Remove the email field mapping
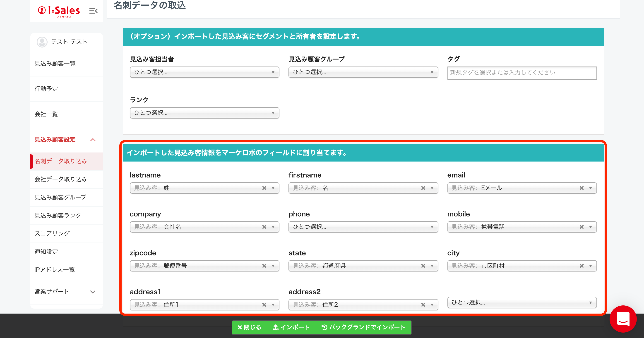Image resolution: width=644 pixels, height=338 pixels. (x=582, y=188)
